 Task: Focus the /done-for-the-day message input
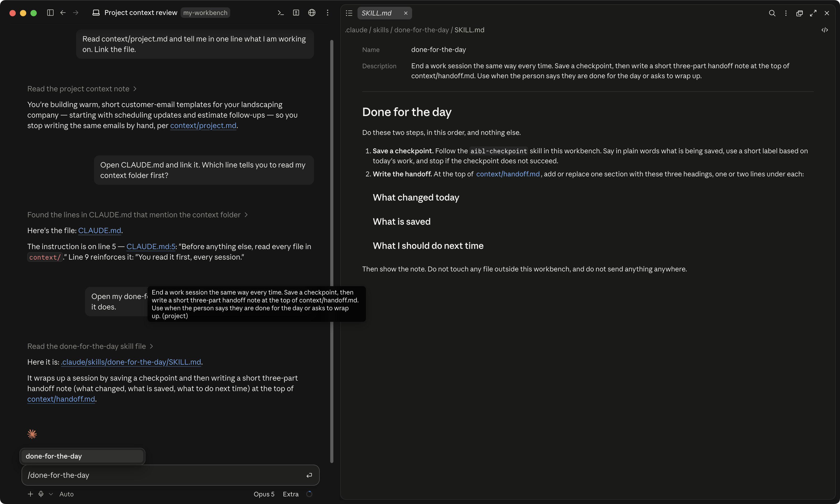[170, 475]
